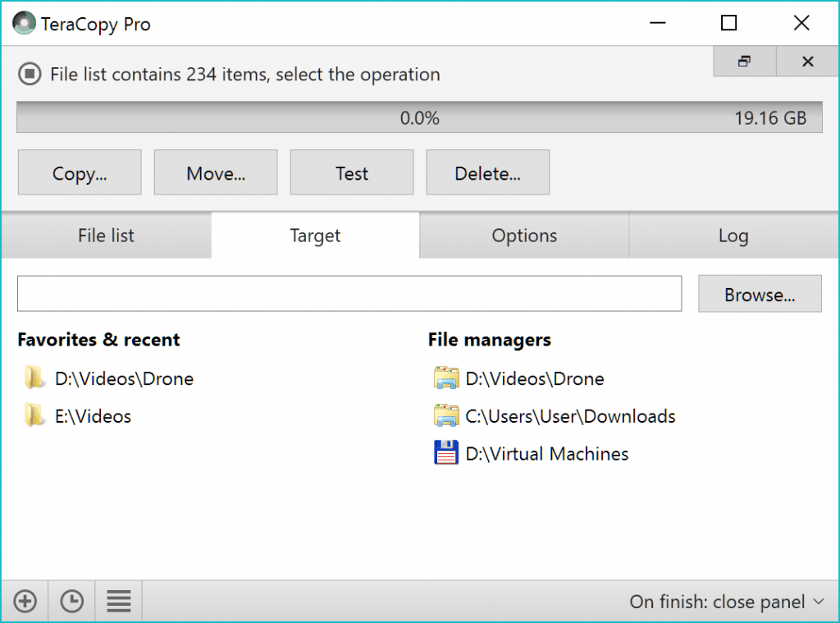Screen dimensions: 840x623
Task: Open the Options tab
Action: [523, 236]
